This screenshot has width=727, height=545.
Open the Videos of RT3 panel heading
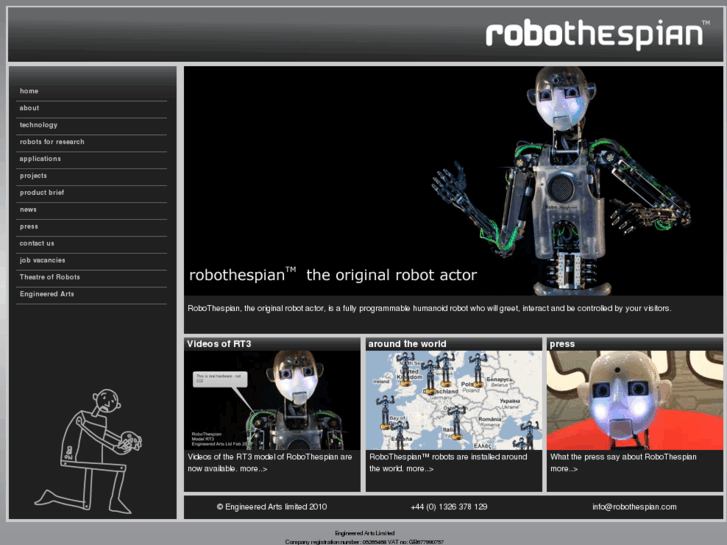pos(219,344)
